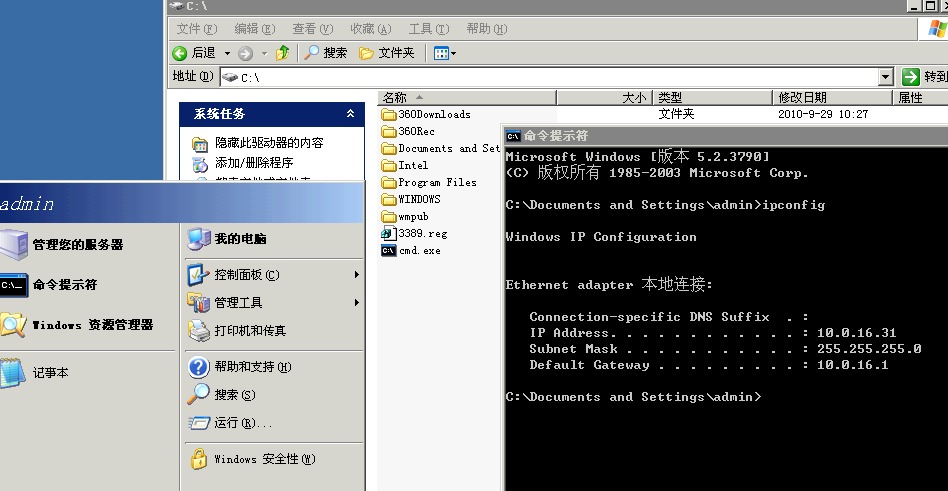Click 隐藏此驱动器的内容 task link

pyautogui.click(x=269, y=143)
